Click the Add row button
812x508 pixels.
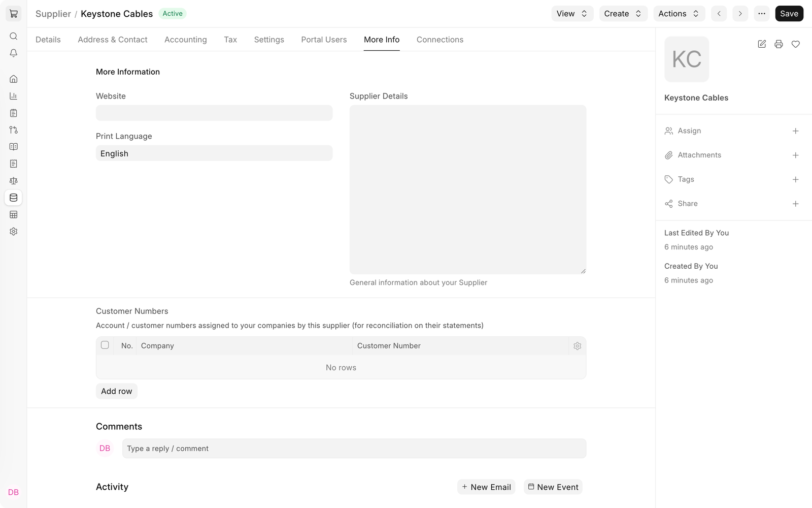click(117, 391)
